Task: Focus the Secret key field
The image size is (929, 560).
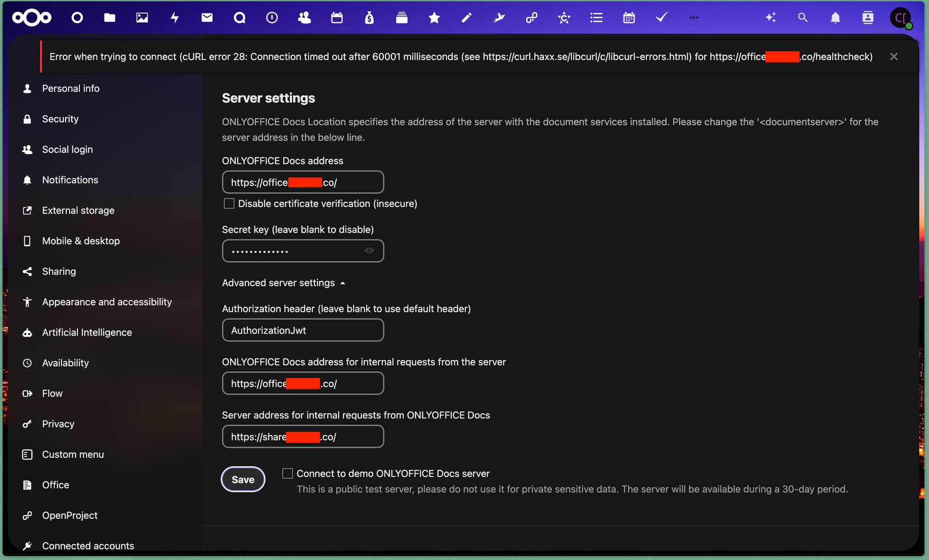Action: [x=303, y=251]
